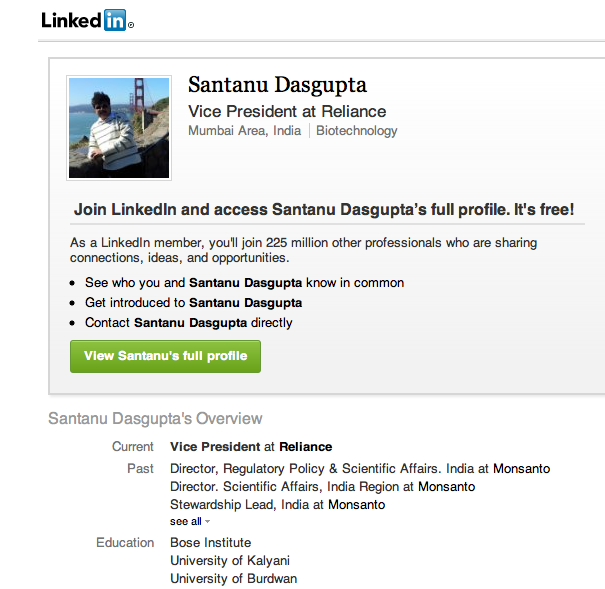The width and height of the screenshot is (605, 589).
Task: Click Vice President at Reliance headline
Action: (287, 111)
